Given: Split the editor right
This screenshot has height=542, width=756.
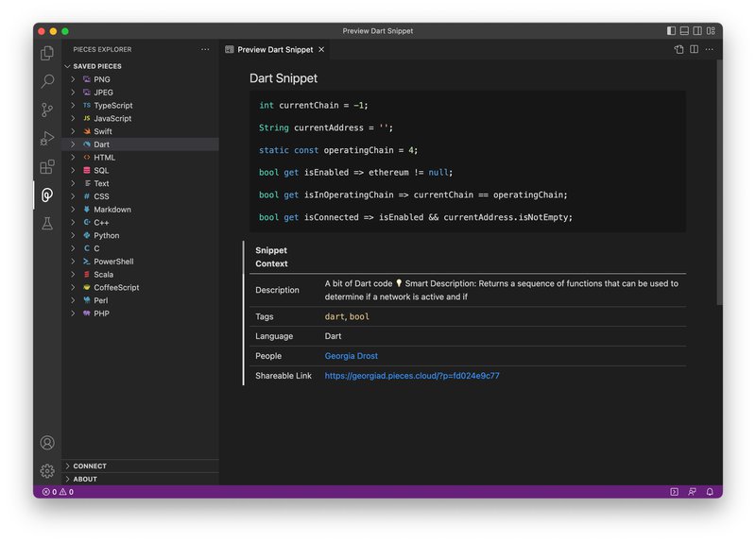Looking at the screenshot, I should tap(694, 49).
